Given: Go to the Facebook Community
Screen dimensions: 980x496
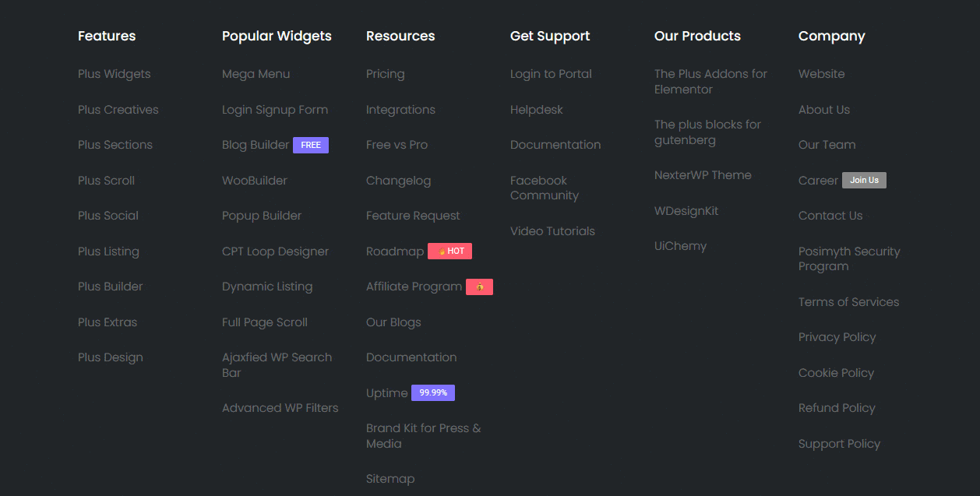Looking at the screenshot, I should pyautogui.click(x=544, y=188).
